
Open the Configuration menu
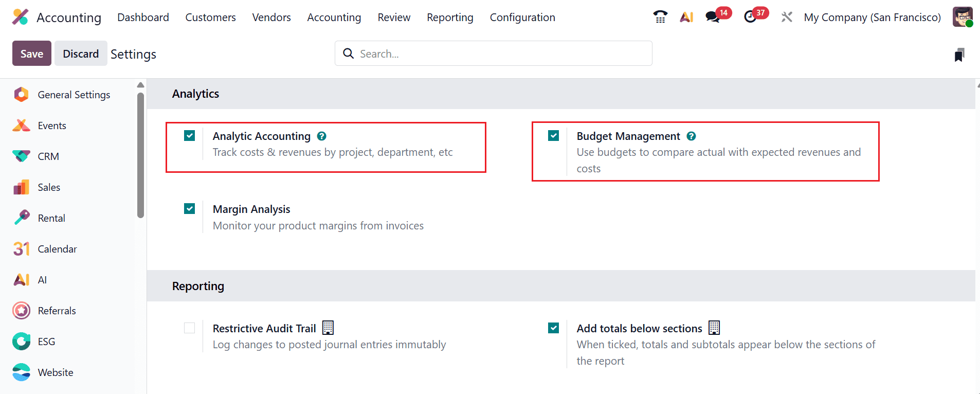point(522,17)
